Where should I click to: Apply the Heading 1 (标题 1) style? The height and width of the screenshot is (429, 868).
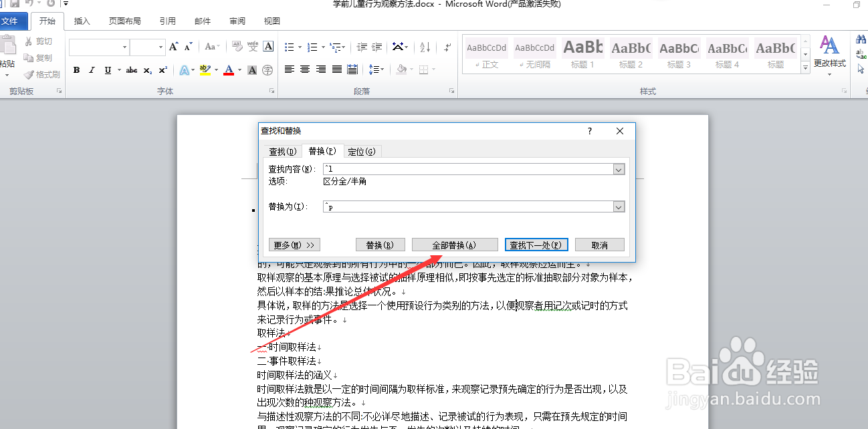coord(582,54)
